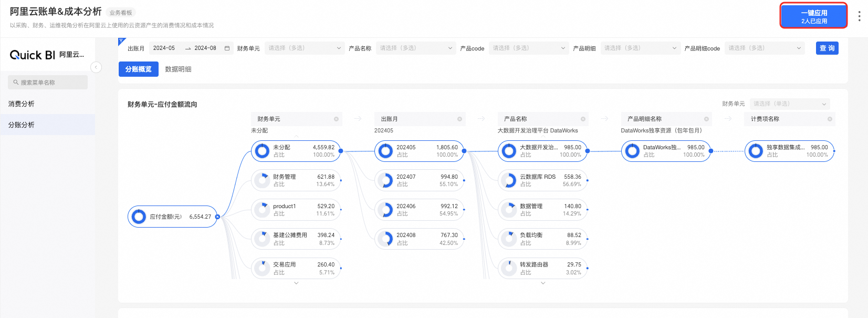Click the donut icon of the 财务管理 node

[x=262, y=180]
